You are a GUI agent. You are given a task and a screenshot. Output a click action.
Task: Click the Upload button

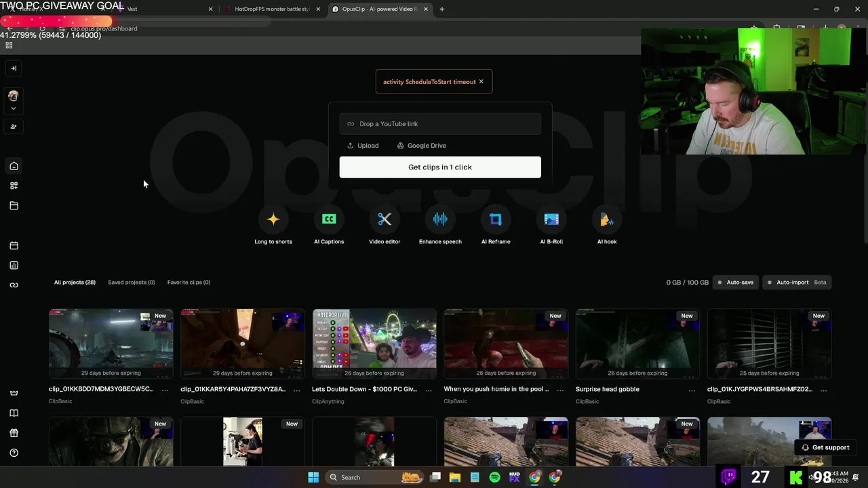pos(363,146)
